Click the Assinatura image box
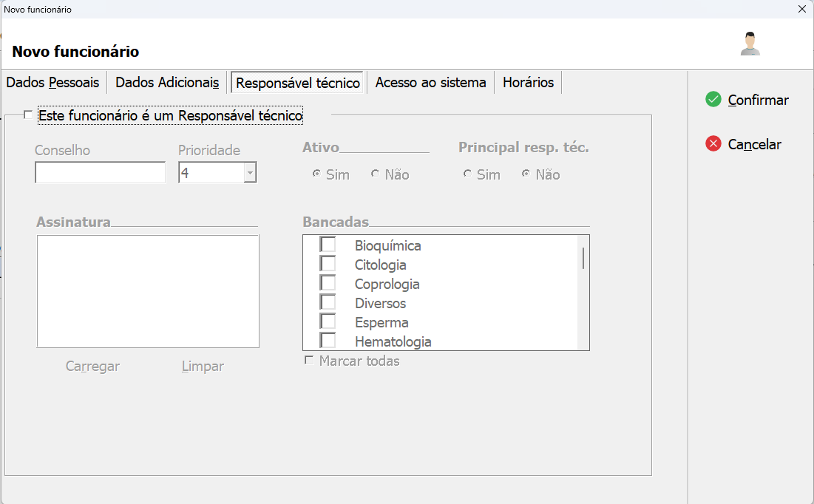Viewport: 814px width, 504px height. tap(148, 291)
